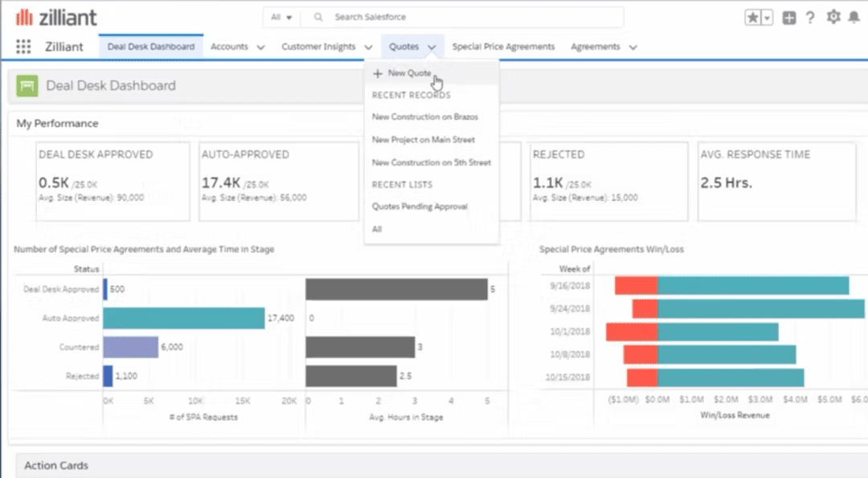Open the All search scope dropdown
The width and height of the screenshot is (868, 478).
[281, 17]
